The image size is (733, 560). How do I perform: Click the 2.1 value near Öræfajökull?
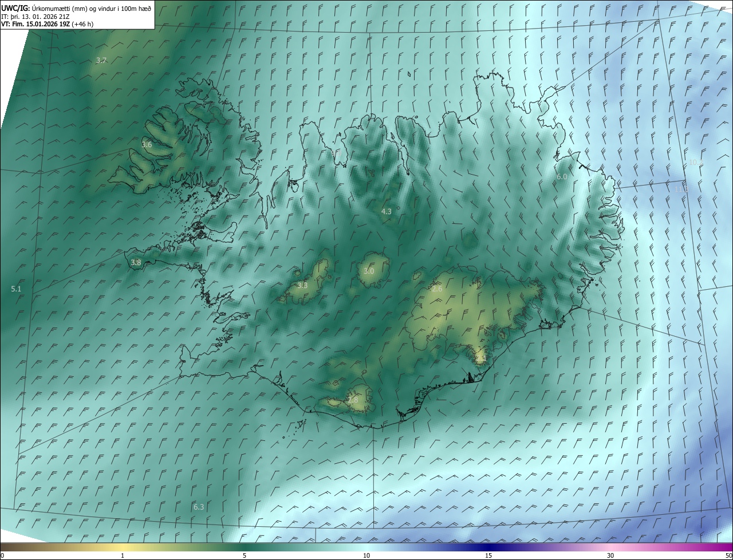481,358
